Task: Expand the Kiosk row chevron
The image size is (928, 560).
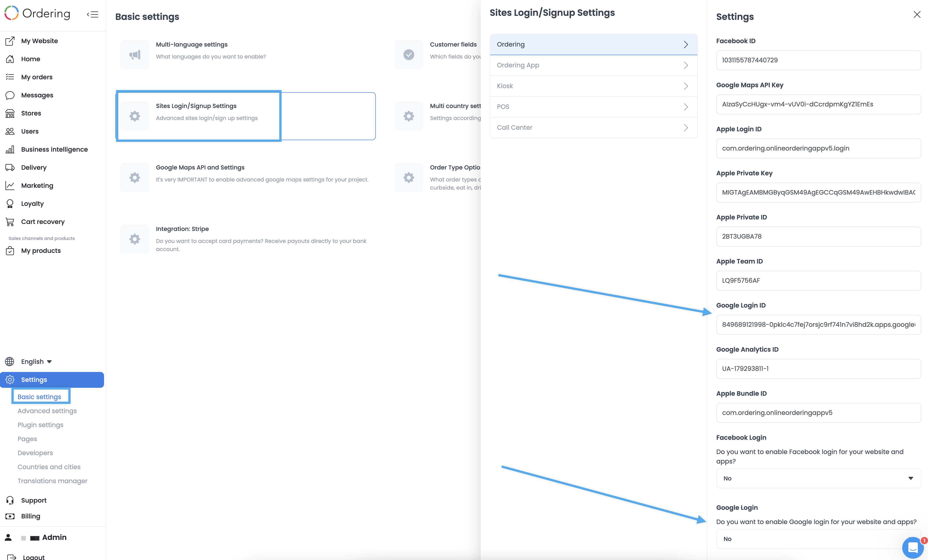Action: (x=686, y=86)
